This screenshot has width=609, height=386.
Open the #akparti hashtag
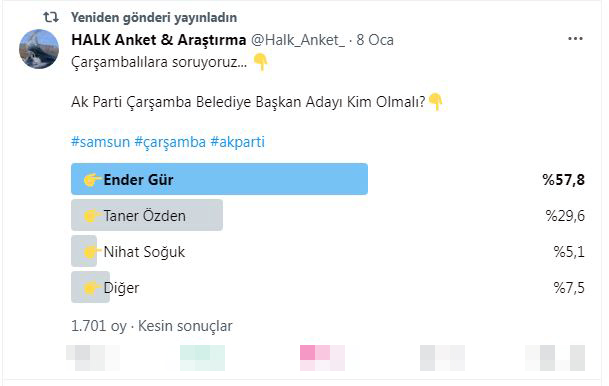coord(237,142)
